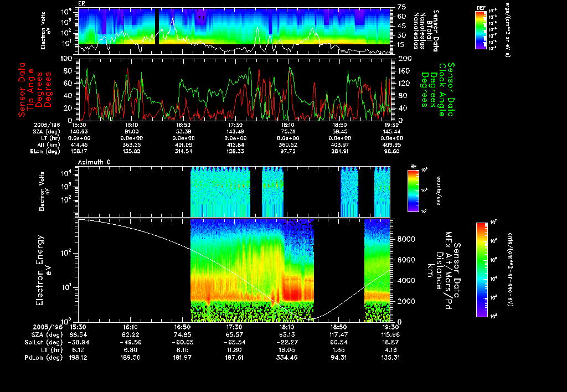The width and height of the screenshot is (567, 392).
Task: Select altitude value 414.45
Action: pyautogui.click(x=80, y=145)
